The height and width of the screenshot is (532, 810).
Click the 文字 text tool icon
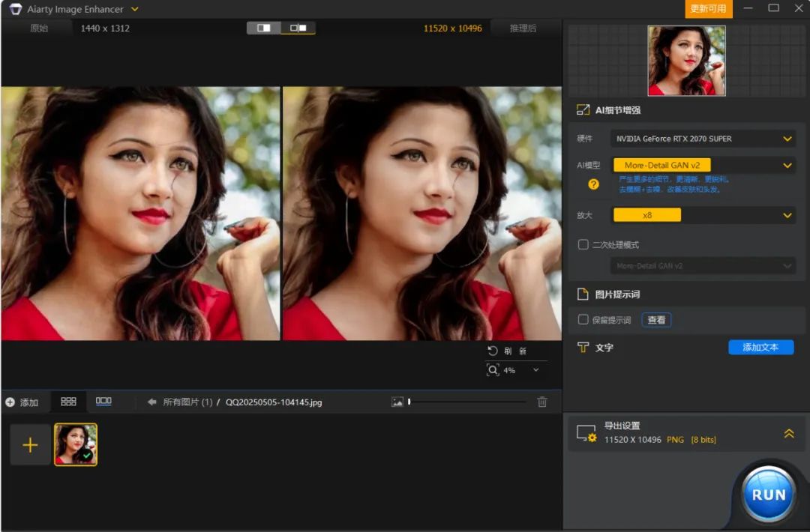[x=583, y=347]
